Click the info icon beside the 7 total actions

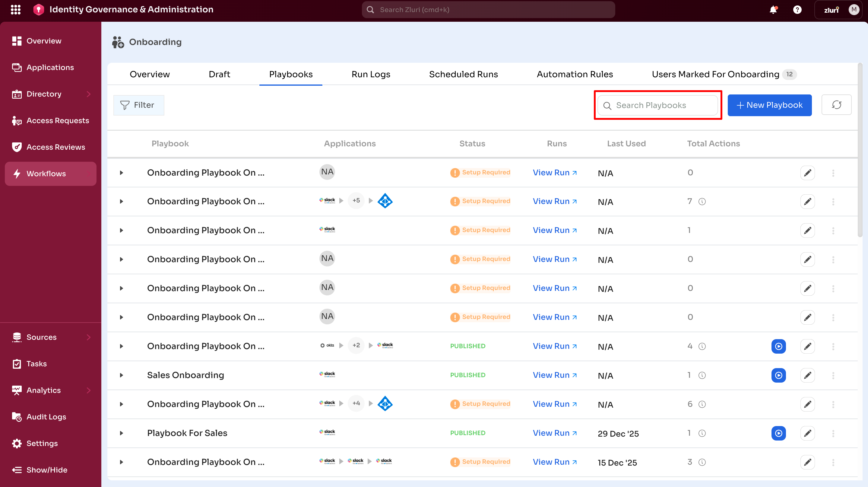click(702, 201)
